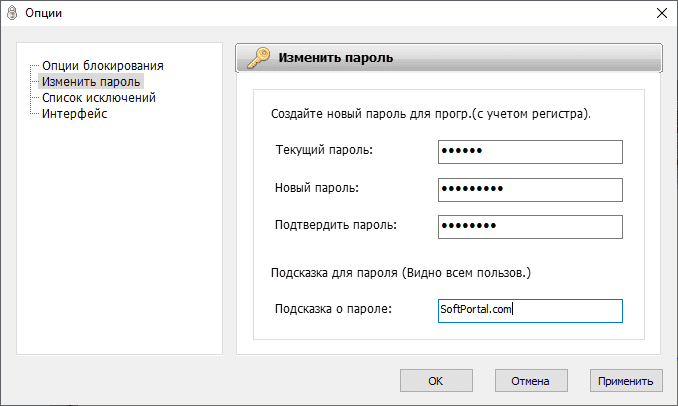The width and height of the screenshot is (678, 406).
Task: Click the padlock app icon in title bar
Action: click(12, 13)
